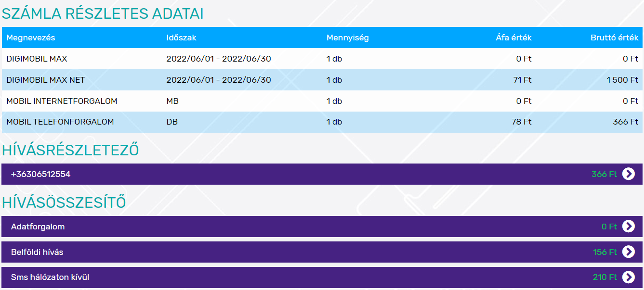Click the DB period cell
644x290 pixels.
click(172, 122)
